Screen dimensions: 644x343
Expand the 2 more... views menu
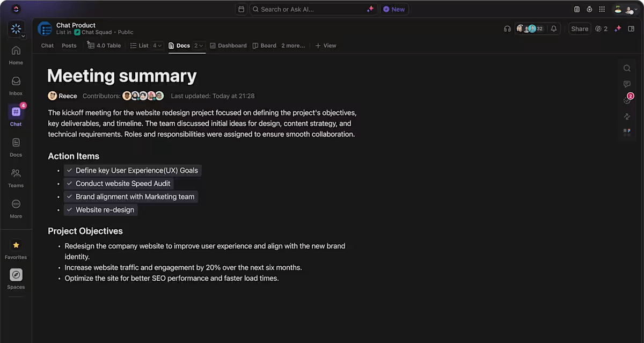pyautogui.click(x=293, y=46)
